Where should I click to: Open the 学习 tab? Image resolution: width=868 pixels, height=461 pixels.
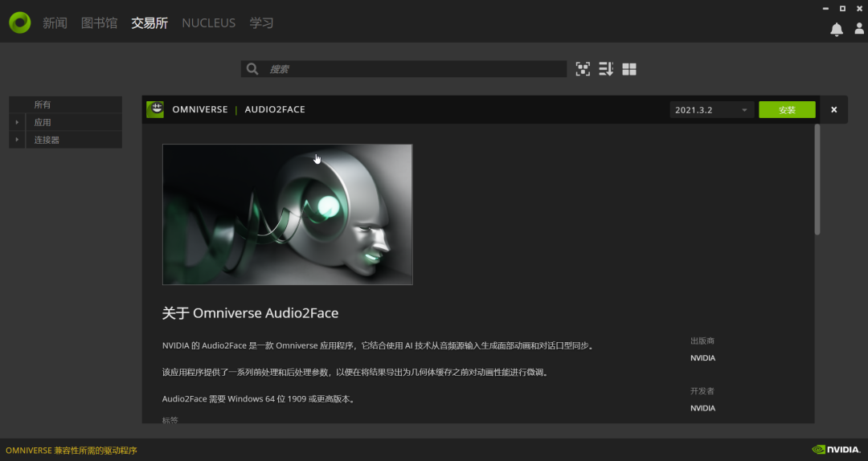[x=261, y=22]
